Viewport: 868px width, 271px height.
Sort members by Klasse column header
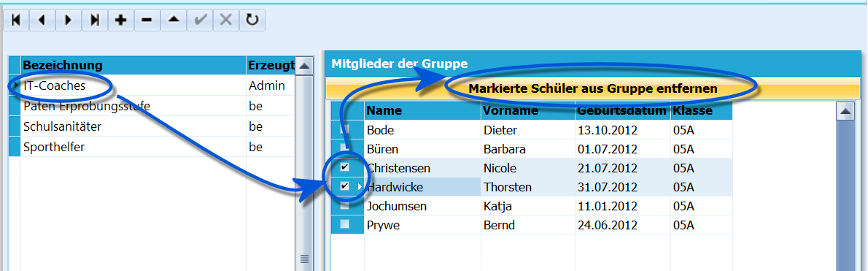(x=702, y=111)
